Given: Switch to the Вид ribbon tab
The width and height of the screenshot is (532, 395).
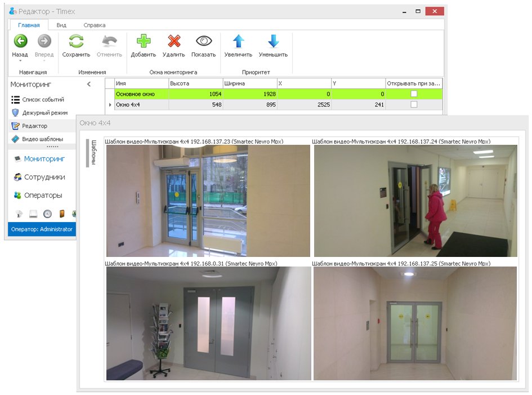Looking at the screenshot, I should 61,25.
